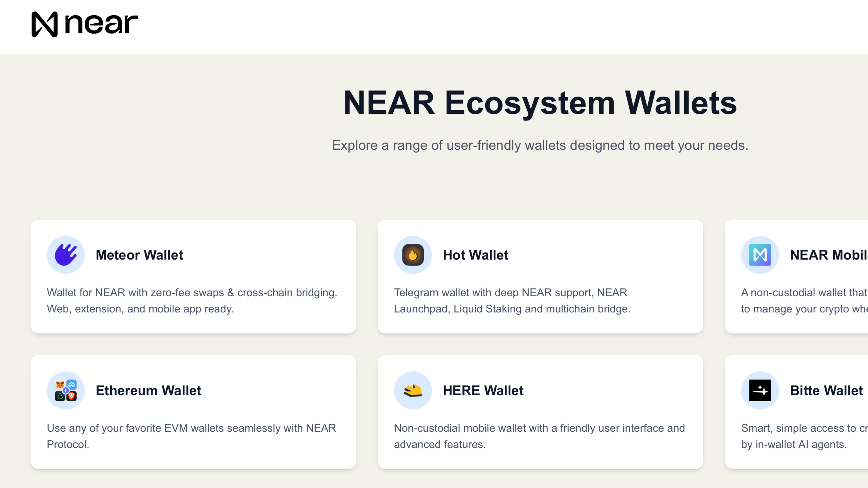Viewport: 868px width, 488px height.
Task: Open the Bitte Wallet heading
Action: (827, 390)
